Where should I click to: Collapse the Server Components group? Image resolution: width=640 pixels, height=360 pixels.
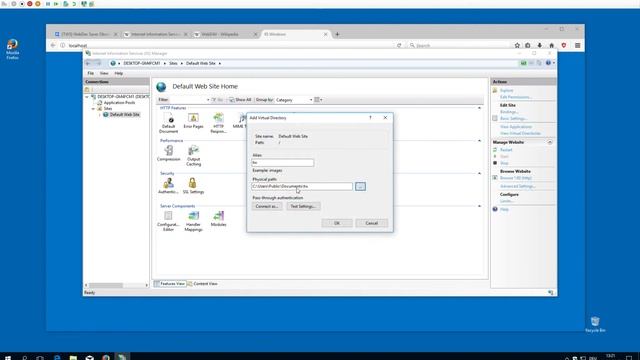[479, 206]
